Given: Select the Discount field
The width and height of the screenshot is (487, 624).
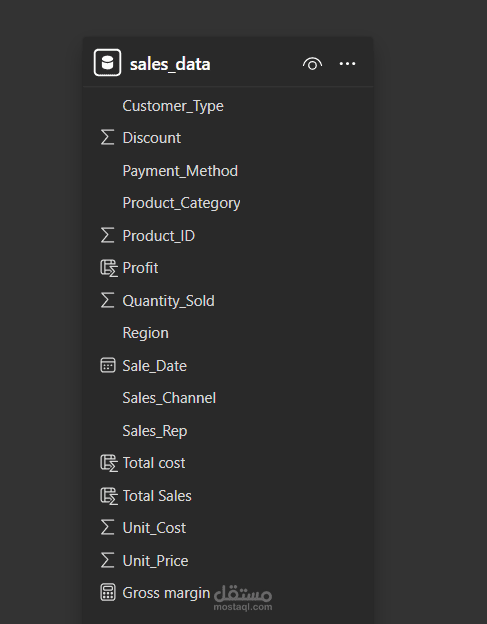Looking at the screenshot, I should pyautogui.click(x=152, y=138).
